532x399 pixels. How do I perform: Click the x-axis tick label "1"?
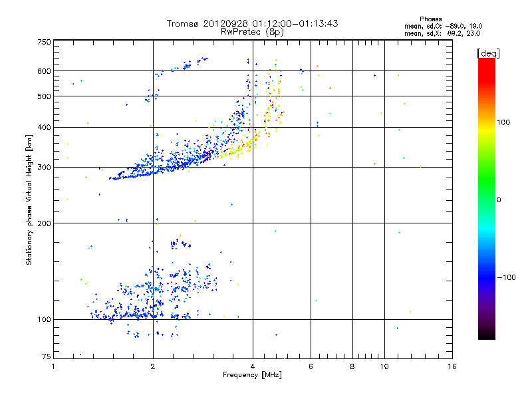point(53,366)
